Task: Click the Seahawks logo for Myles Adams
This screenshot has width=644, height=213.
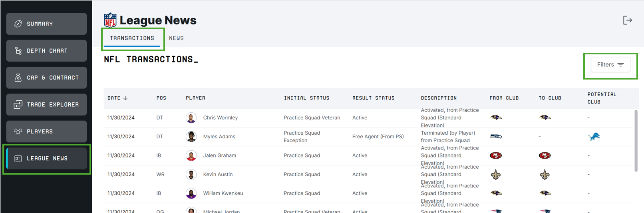Action: click(x=496, y=137)
